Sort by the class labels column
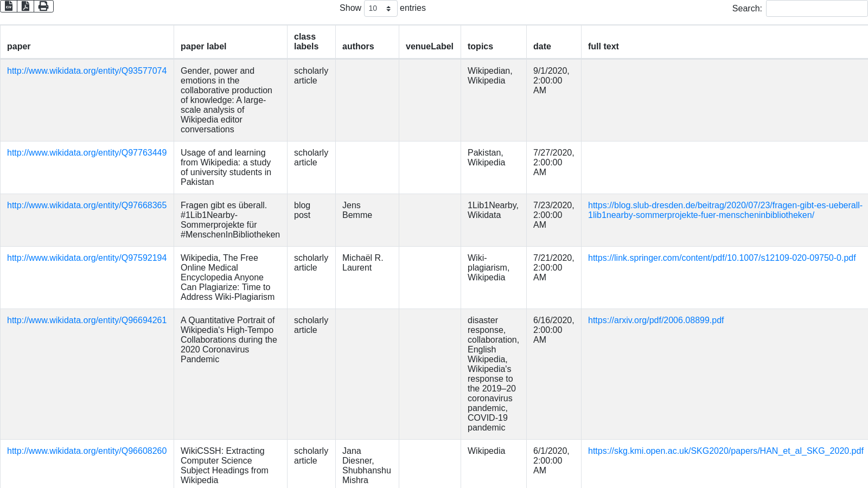This screenshot has width=868, height=488. (306, 42)
